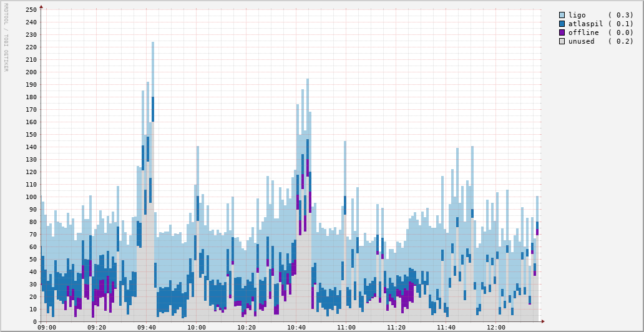
Task: Click the 09:40 time axis label
Action: click(x=147, y=327)
